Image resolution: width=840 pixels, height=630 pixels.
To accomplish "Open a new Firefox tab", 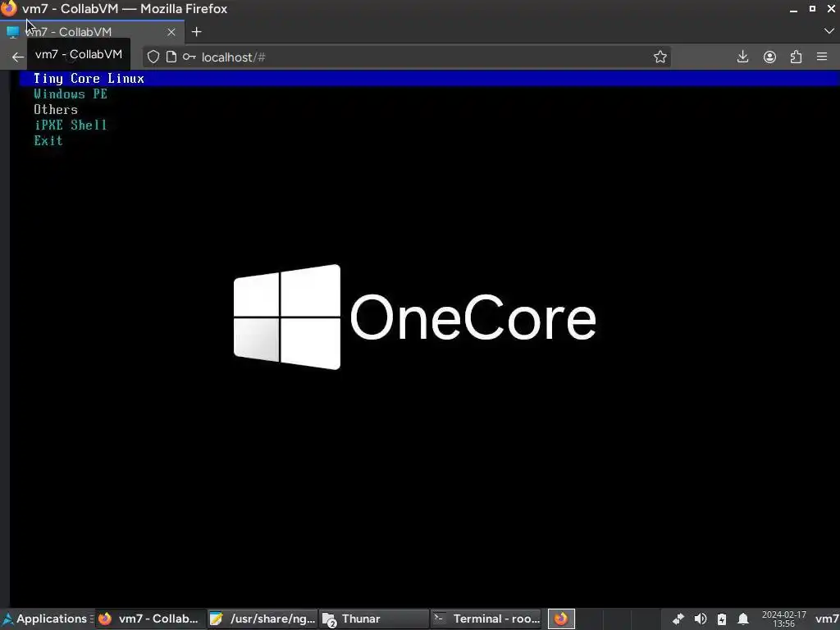I will [197, 32].
